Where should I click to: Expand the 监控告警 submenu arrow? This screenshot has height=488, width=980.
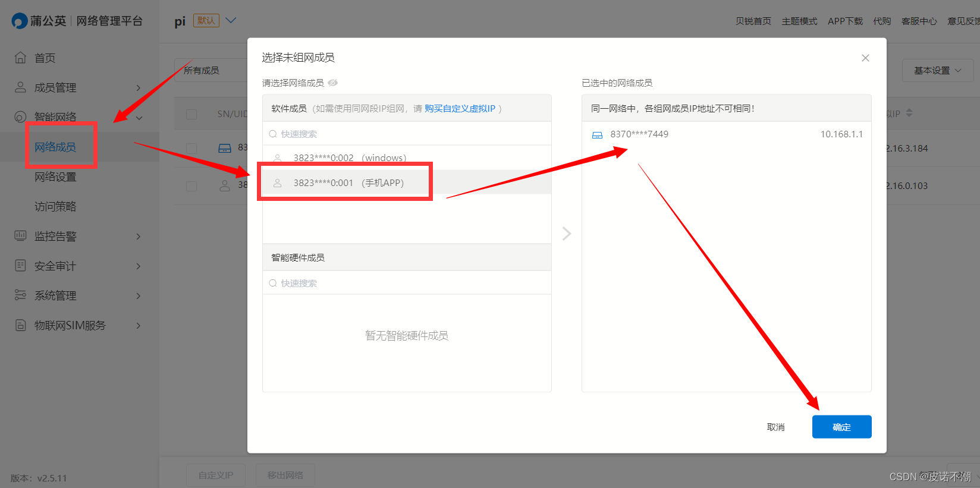139,237
